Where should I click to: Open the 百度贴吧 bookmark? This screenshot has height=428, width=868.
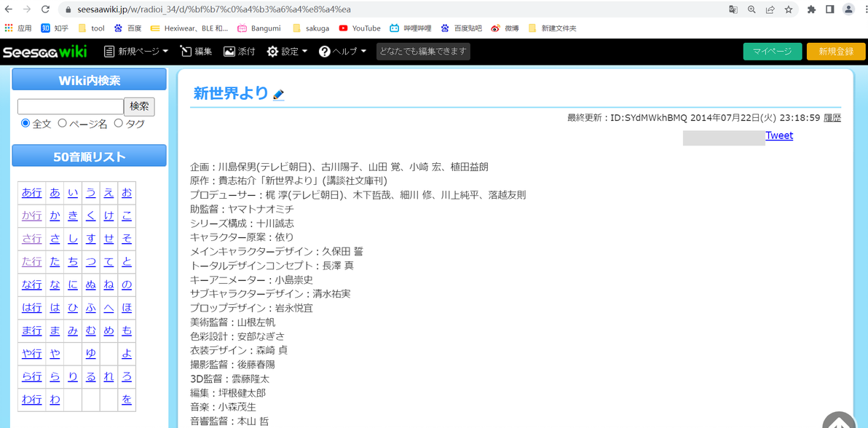click(x=461, y=28)
